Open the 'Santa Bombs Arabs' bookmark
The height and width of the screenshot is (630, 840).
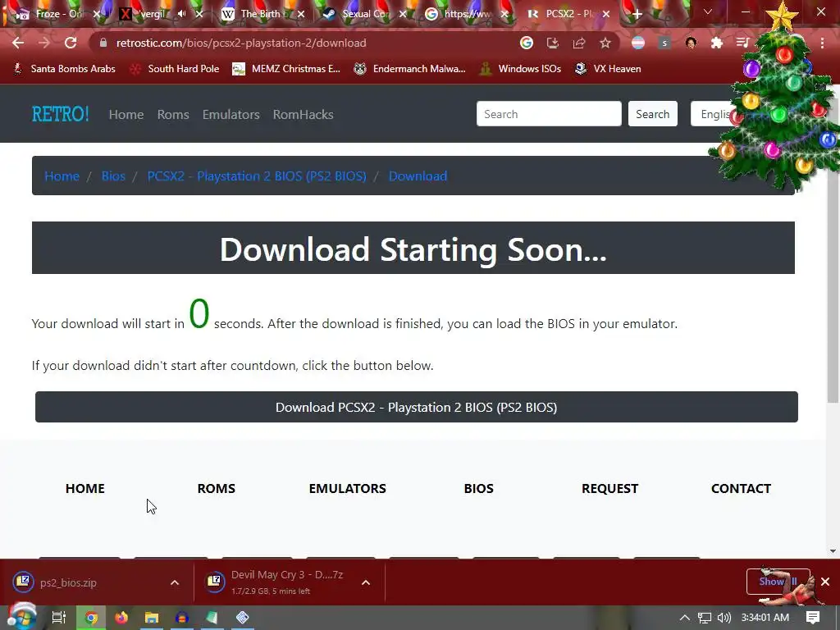(64, 69)
